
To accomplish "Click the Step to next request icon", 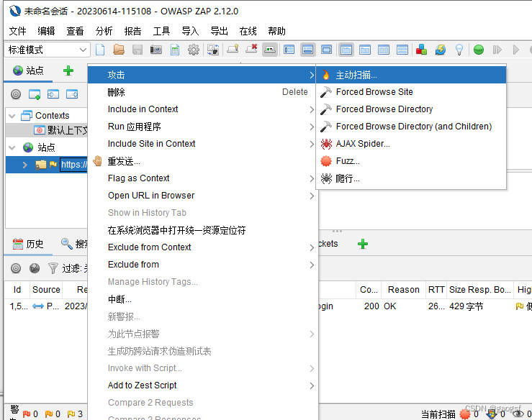I will click(x=497, y=50).
